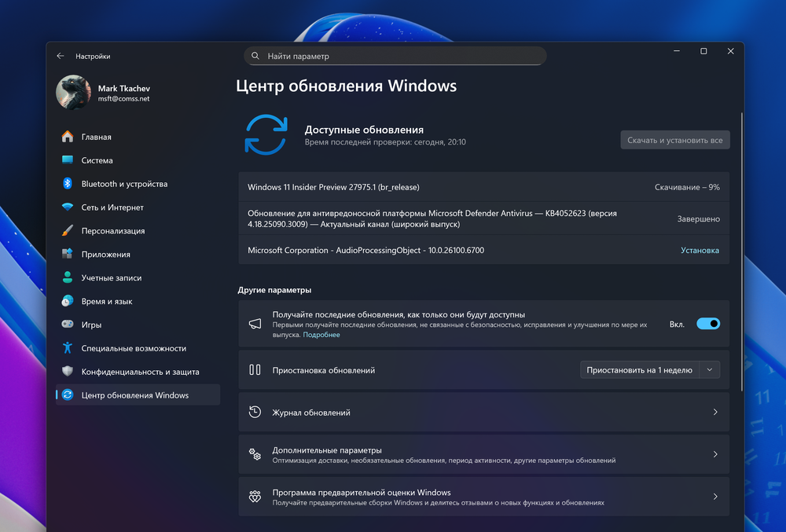Click the Найти параметр search field
786x532 pixels.
click(395, 55)
